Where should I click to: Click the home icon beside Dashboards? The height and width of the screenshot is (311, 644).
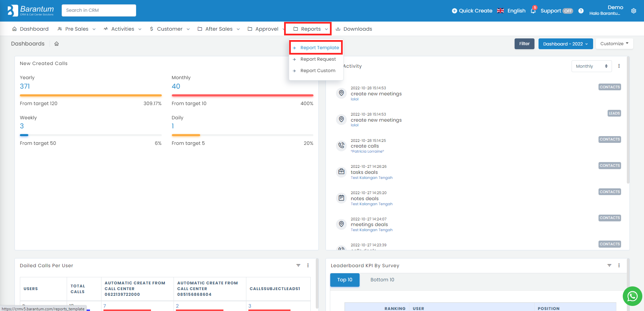(57, 44)
